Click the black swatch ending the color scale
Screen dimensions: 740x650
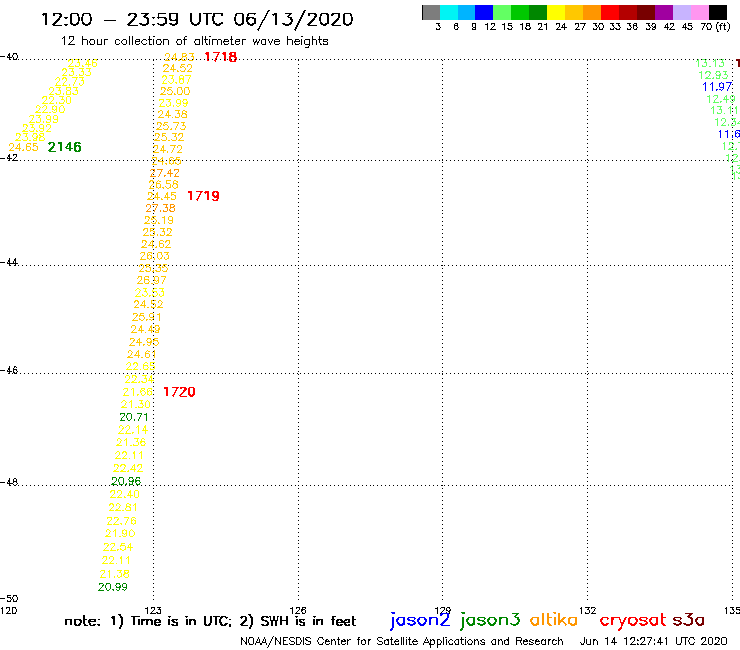(718, 12)
